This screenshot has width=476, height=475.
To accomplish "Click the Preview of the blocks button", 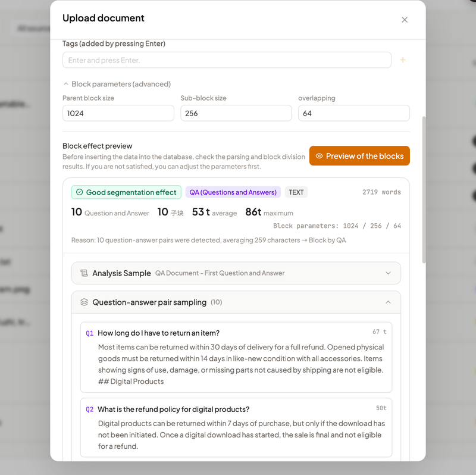I will (x=359, y=156).
